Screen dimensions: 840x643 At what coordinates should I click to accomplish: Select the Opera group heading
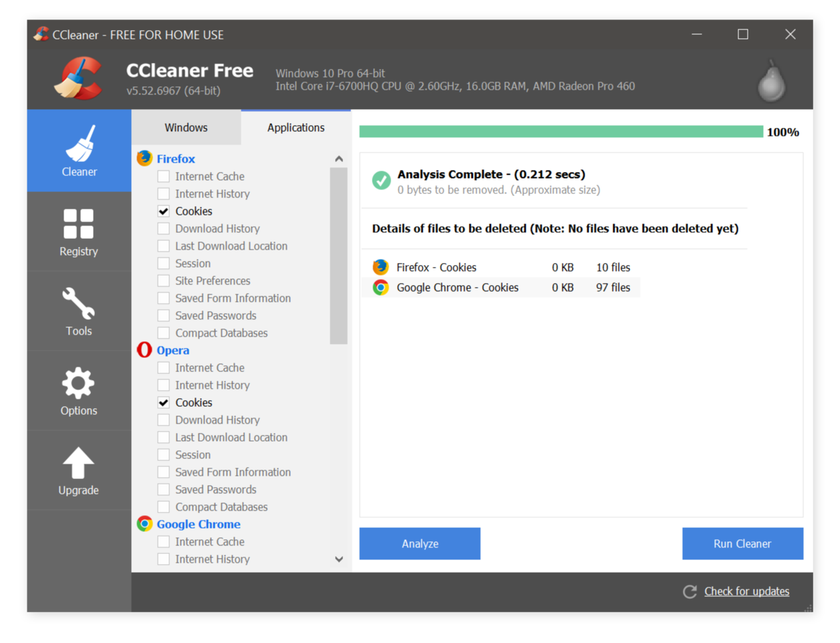pos(173,350)
